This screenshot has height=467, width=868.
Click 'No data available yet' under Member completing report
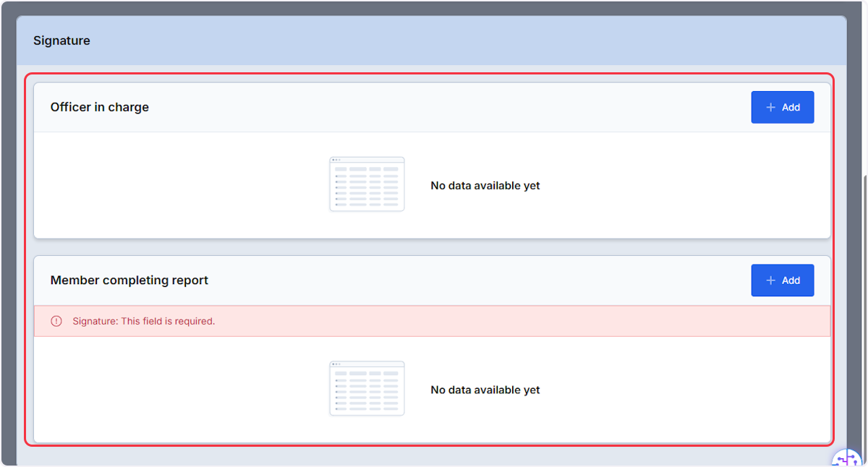click(x=485, y=390)
